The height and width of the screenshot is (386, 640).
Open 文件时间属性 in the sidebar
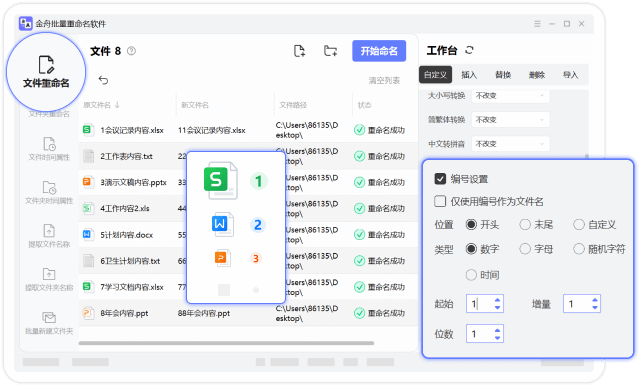(49, 149)
